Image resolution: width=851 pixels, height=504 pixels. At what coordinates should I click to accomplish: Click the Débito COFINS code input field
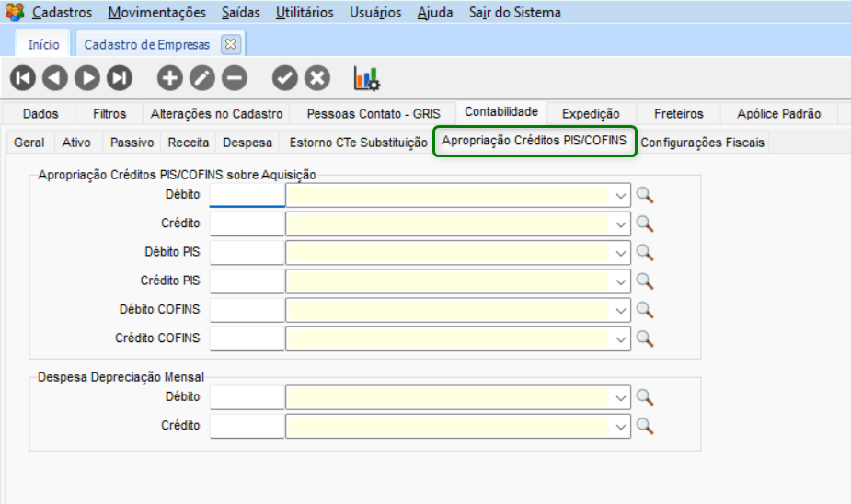tap(247, 309)
